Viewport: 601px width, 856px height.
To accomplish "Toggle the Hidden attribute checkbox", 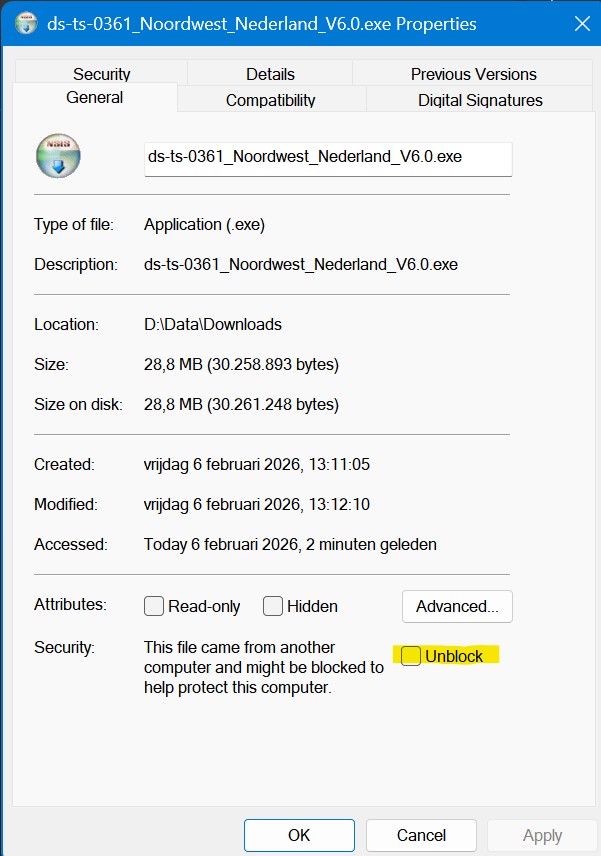I will click(273, 606).
